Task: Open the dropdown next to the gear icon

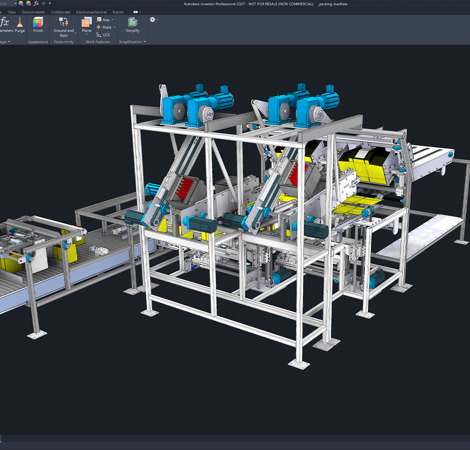Action: pyautogui.click(x=157, y=20)
